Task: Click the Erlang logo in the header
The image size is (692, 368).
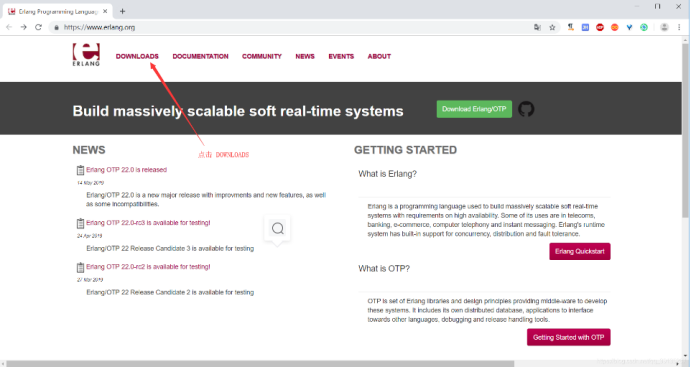Action: (x=86, y=55)
